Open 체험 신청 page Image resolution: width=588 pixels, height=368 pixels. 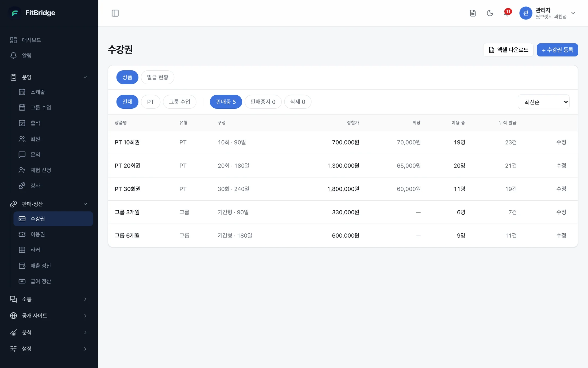tap(53, 170)
